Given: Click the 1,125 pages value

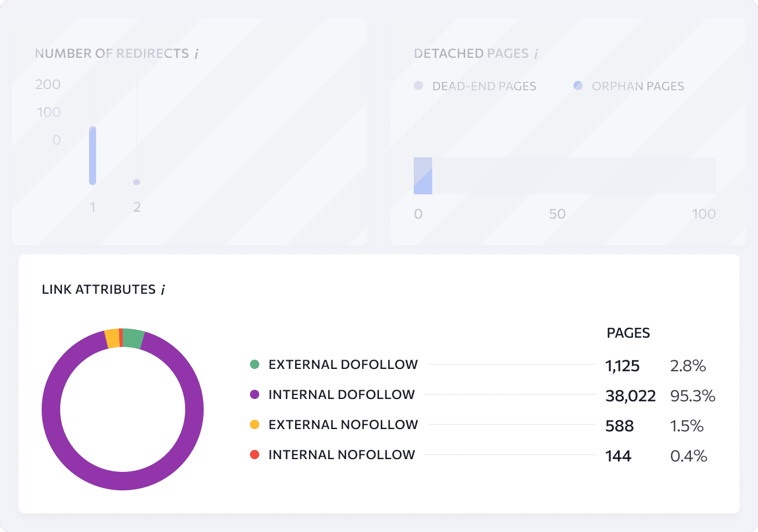Looking at the screenshot, I should coord(623,366).
